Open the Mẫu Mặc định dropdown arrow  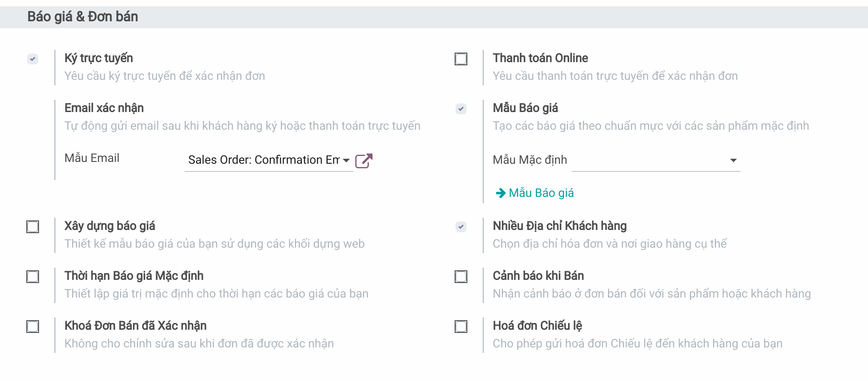pyautogui.click(x=733, y=161)
